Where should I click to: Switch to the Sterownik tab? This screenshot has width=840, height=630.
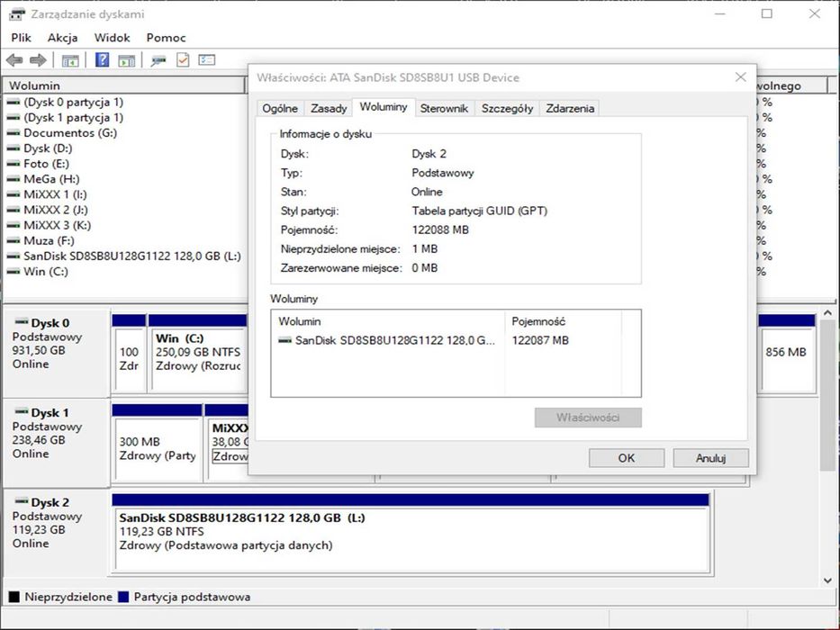click(444, 108)
